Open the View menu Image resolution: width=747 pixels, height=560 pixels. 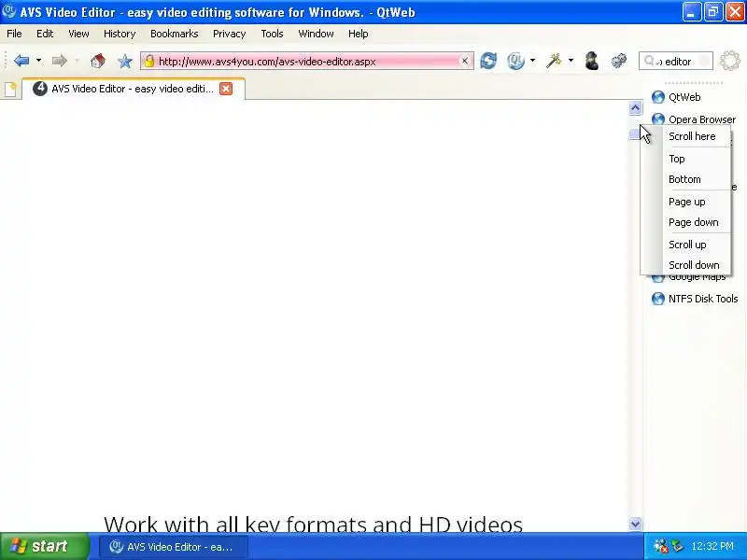coord(78,34)
